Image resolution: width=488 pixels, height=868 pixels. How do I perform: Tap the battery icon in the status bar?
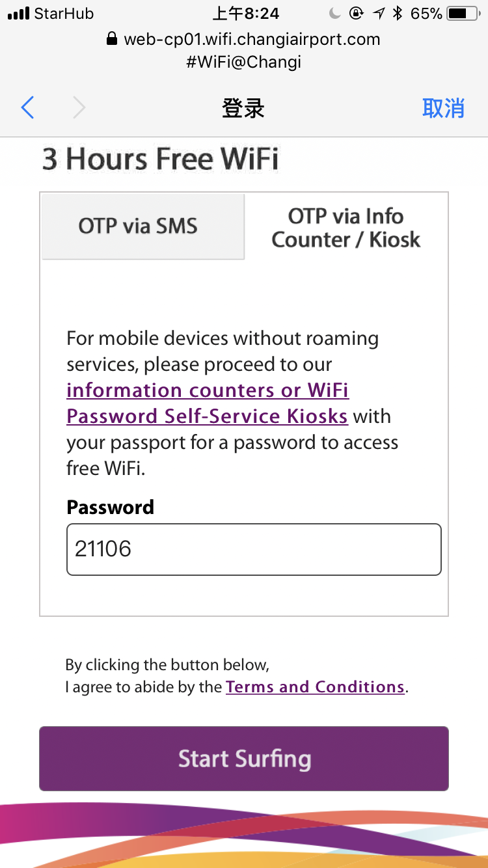[462, 14]
